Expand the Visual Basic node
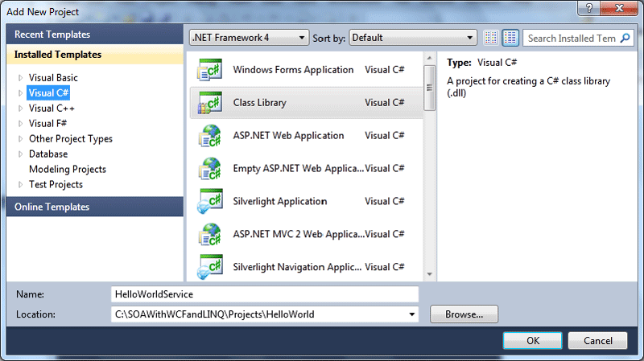The height and width of the screenshot is (361, 644). click(x=20, y=77)
